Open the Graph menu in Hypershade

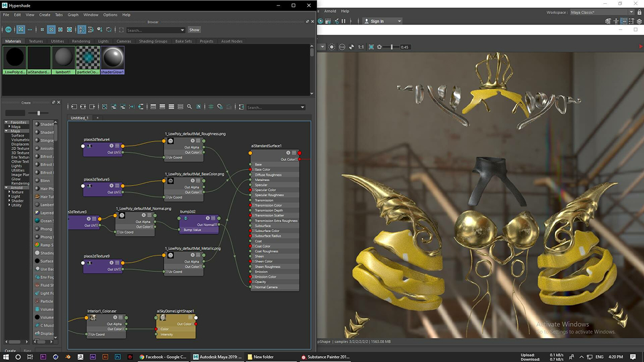(73, 15)
